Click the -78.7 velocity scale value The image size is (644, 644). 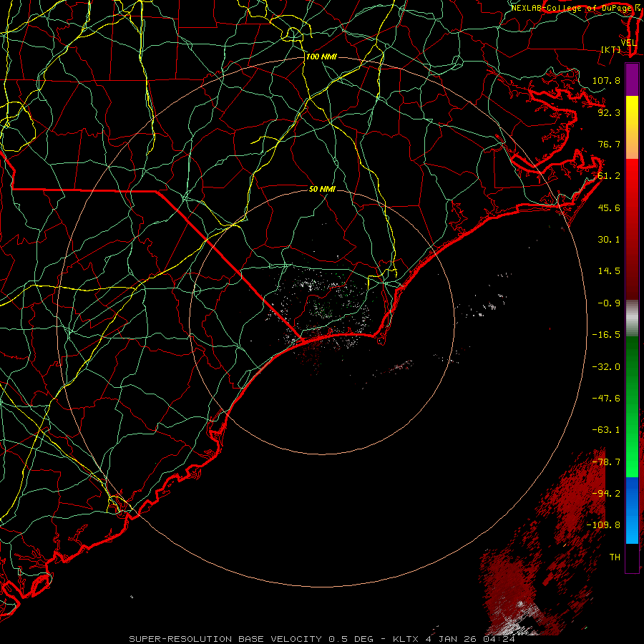point(606,462)
